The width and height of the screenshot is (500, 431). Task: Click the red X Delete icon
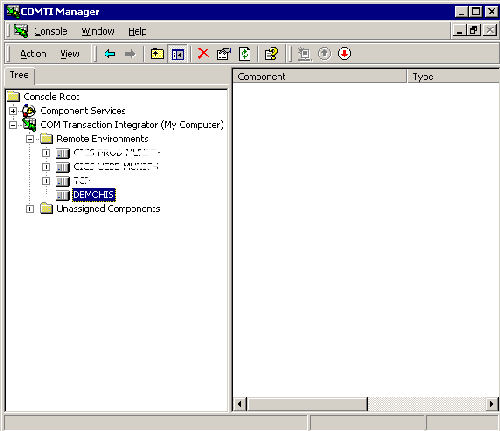[203, 53]
